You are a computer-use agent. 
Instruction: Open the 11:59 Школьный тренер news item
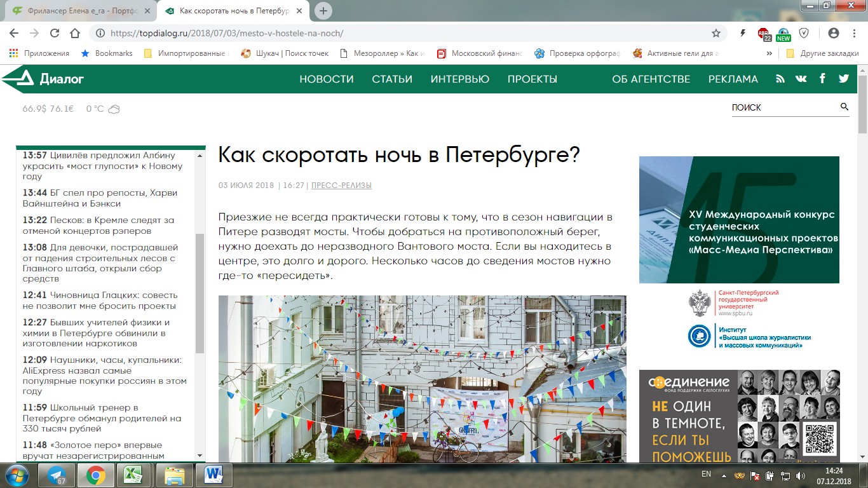[102, 418]
